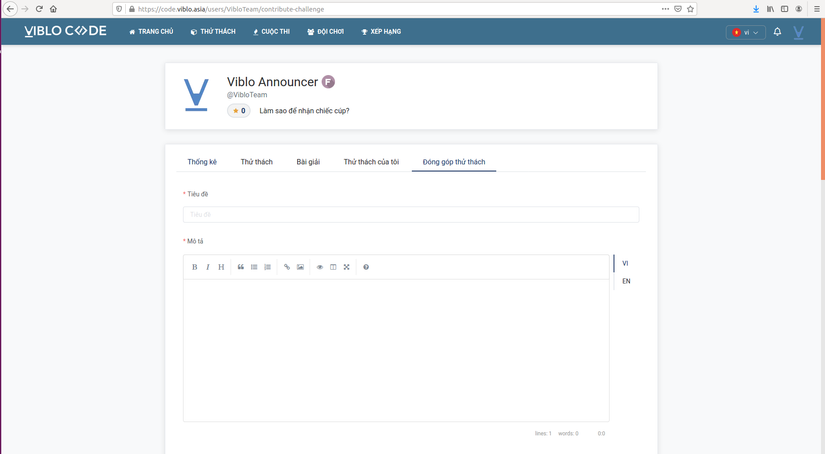Screen dimensions: 825x454
Task: Open Firefox hamburger menu
Action: [x=817, y=9]
